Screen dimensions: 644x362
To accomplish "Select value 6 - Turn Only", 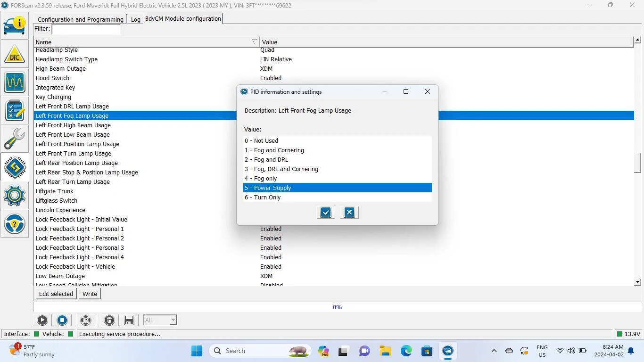I will tap(338, 197).
